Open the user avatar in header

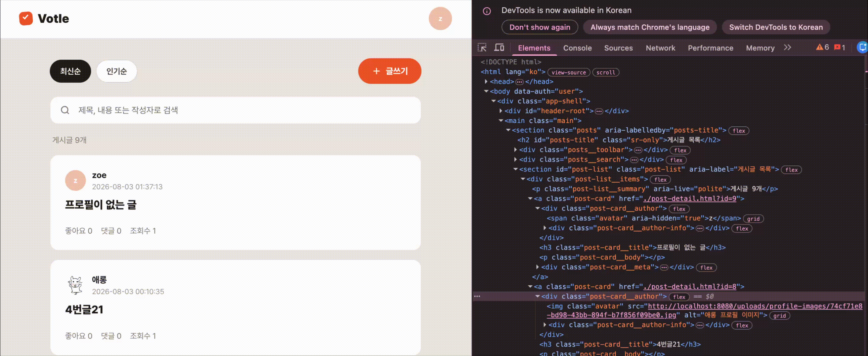click(x=440, y=19)
